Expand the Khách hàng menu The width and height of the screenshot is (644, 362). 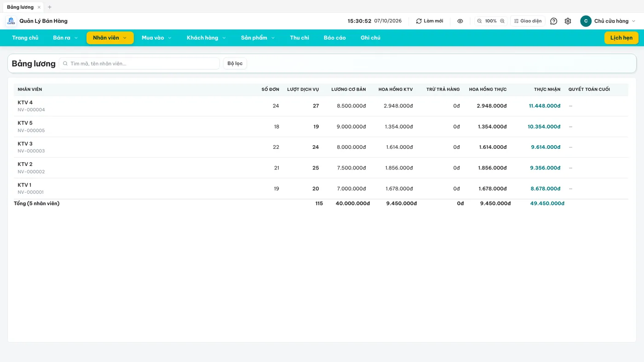206,38
